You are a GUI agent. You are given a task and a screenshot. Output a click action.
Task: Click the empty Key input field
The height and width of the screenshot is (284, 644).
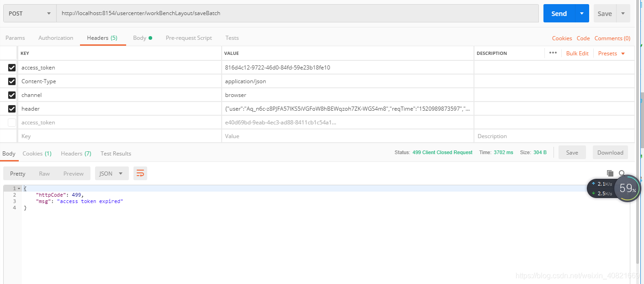pos(120,136)
